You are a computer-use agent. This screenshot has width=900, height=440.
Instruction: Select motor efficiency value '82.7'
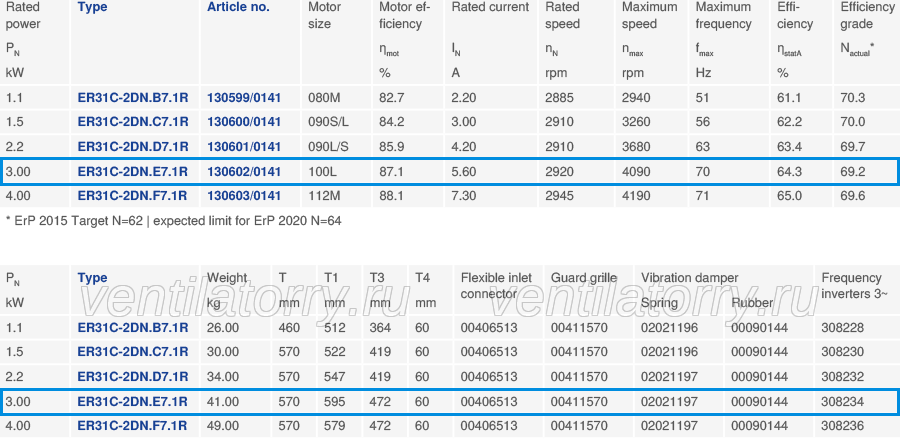pos(391,98)
